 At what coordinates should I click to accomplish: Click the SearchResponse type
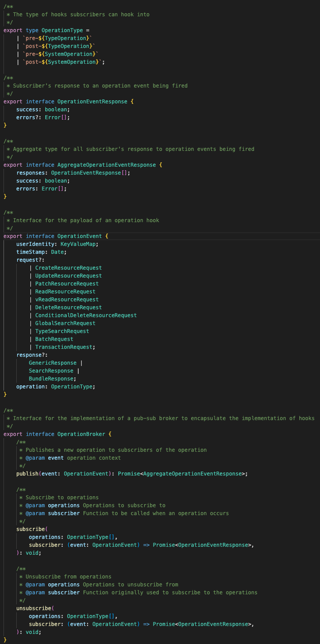point(51,371)
